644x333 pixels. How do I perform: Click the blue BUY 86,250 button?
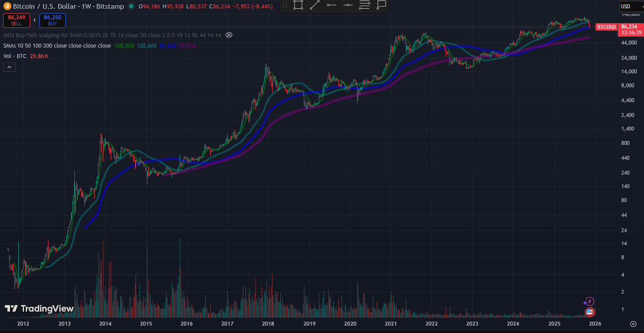tap(52, 21)
